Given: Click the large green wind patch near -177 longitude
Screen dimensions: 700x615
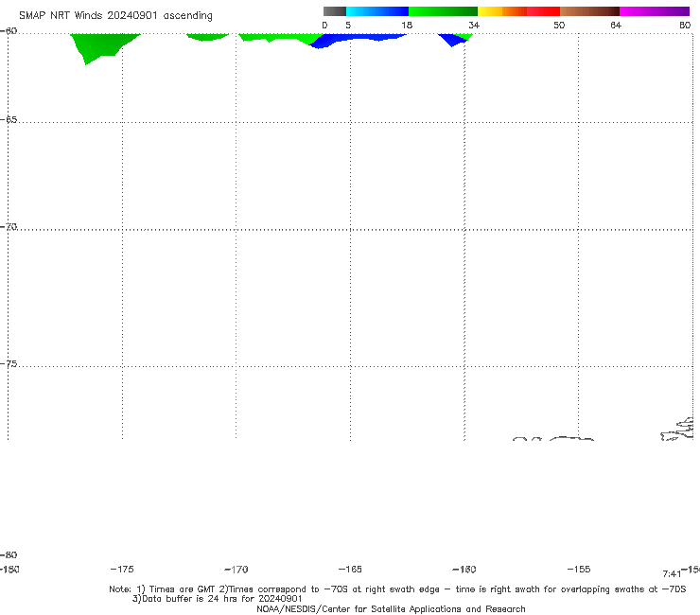Looking at the screenshot, I should click(x=100, y=44).
